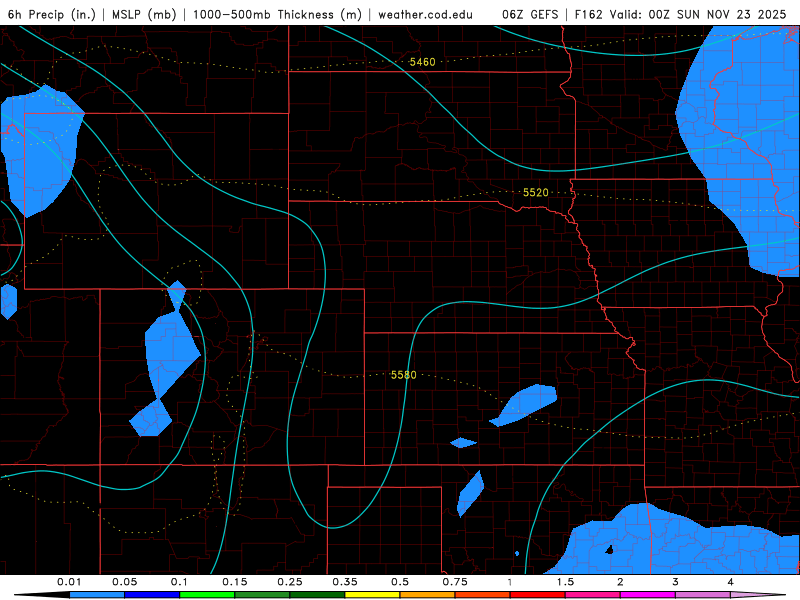Image resolution: width=800 pixels, height=600 pixels.
Task: Select the 'Valid: 00Z SUN NOV 23 2025' text
Action: (x=697, y=14)
